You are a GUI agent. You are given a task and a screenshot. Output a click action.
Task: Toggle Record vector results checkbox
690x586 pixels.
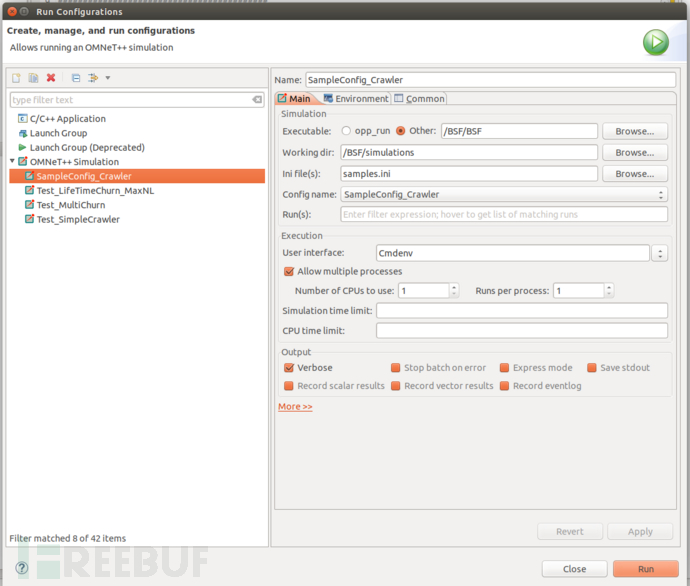396,386
